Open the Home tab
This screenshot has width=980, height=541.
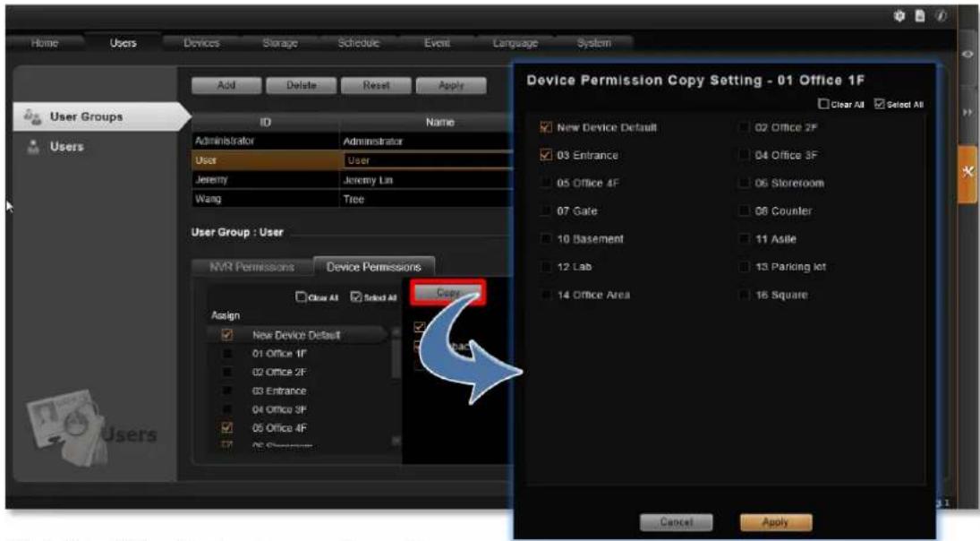tap(45, 42)
